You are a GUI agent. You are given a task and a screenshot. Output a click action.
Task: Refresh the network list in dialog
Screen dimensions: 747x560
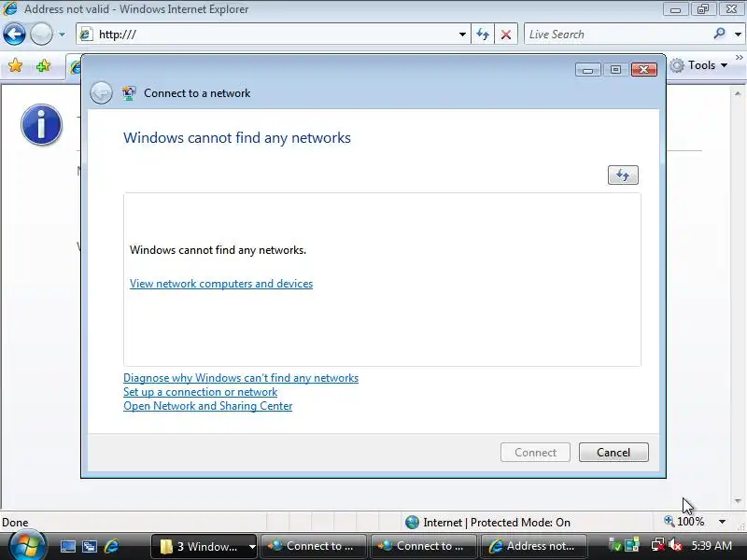coord(623,175)
